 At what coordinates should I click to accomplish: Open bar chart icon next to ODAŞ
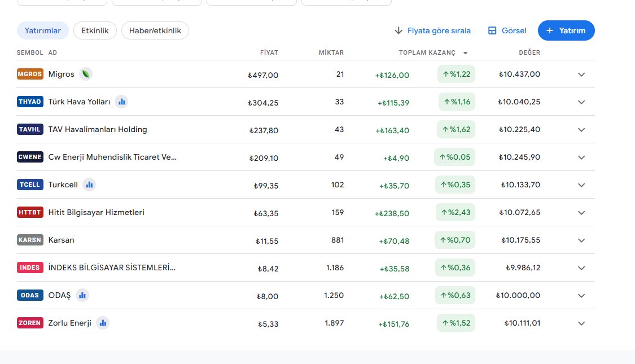pos(82,295)
